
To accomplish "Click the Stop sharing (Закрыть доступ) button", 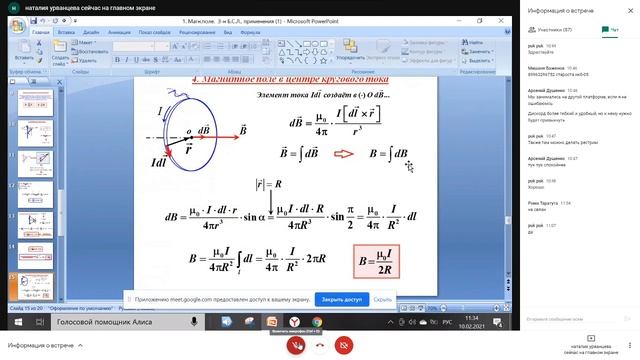I will tap(342, 300).
